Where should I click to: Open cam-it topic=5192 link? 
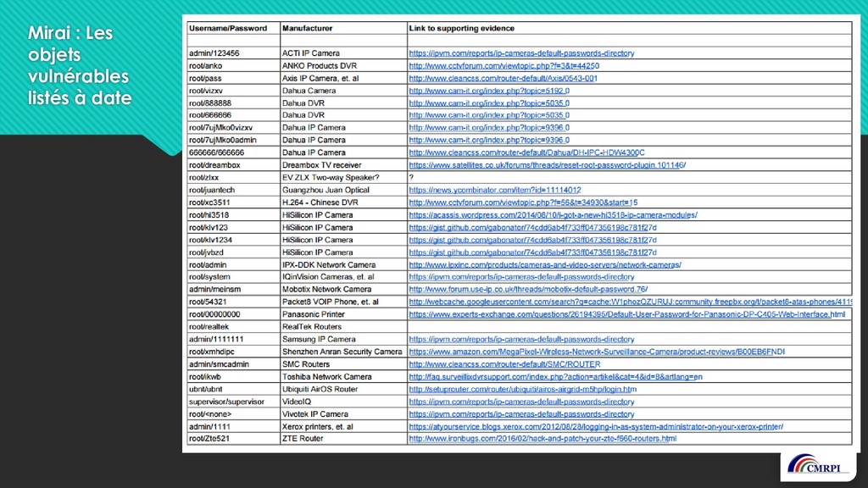pos(489,91)
